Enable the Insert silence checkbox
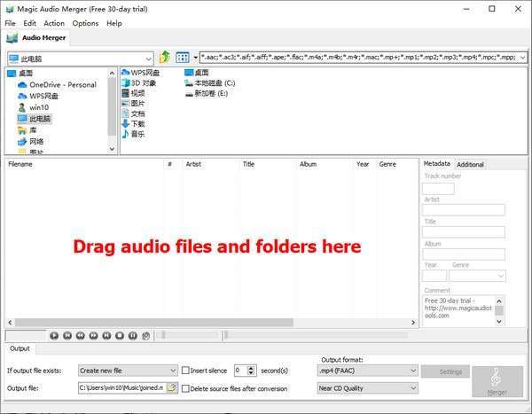The height and width of the screenshot is (414, 532). point(186,371)
